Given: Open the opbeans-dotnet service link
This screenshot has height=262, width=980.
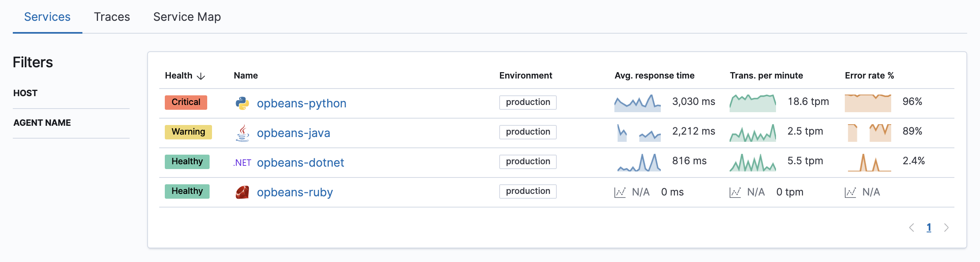Looking at the screenshot, I should pos(300,163).
